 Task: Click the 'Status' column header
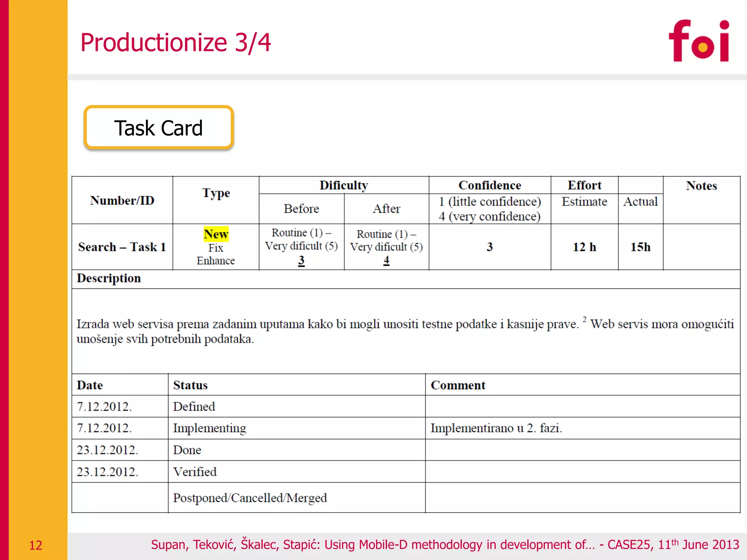[190, 385]
